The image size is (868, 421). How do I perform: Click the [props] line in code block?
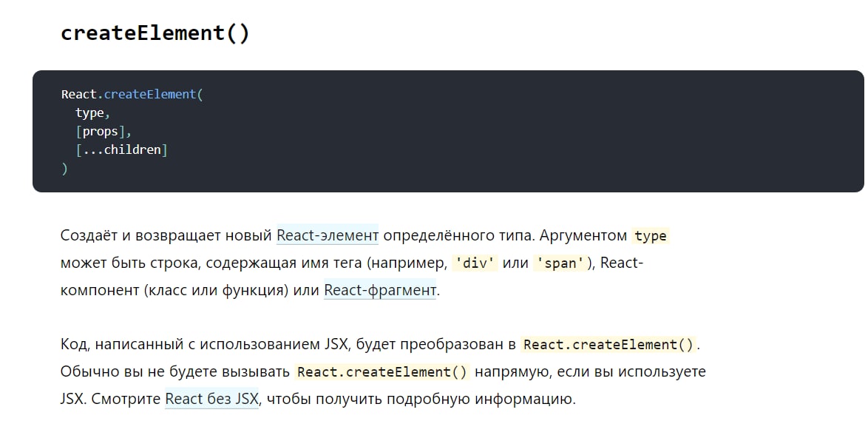[103, 131]
